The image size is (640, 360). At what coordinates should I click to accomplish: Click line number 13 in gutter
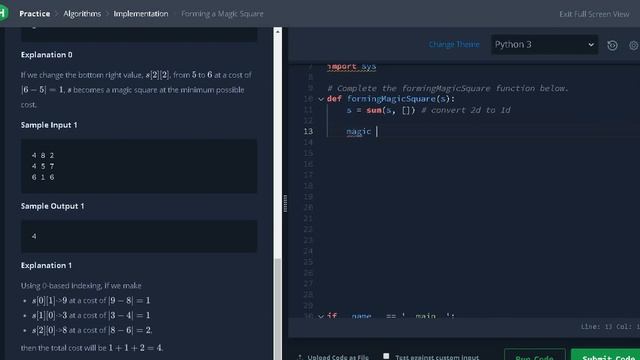[x=308, y=131]
